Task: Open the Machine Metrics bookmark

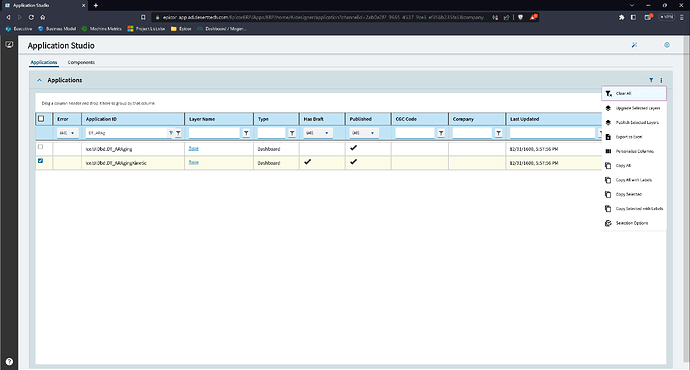Action: [102, 29]
